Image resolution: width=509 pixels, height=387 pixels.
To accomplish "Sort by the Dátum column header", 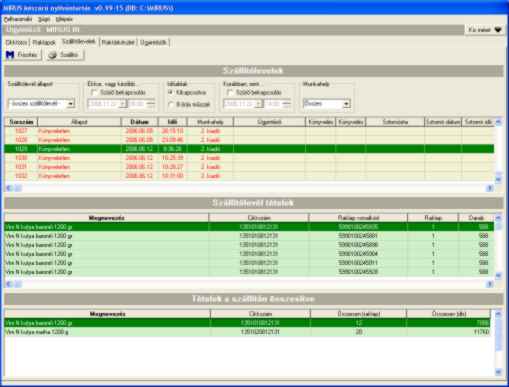I will tap(139, 122).
